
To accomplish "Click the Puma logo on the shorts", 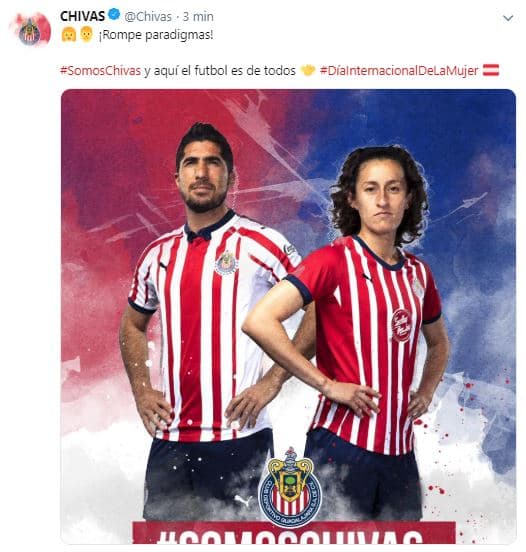I will (244, 501).
